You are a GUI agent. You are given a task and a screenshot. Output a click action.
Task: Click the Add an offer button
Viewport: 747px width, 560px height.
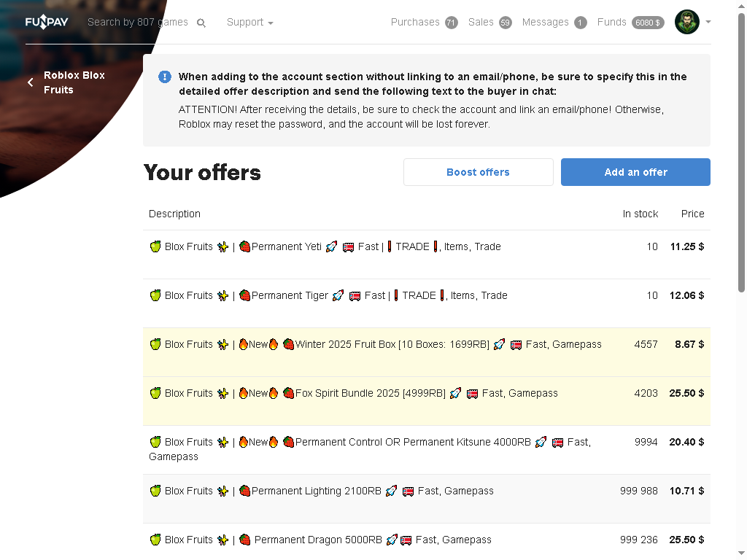click(635, 172)
